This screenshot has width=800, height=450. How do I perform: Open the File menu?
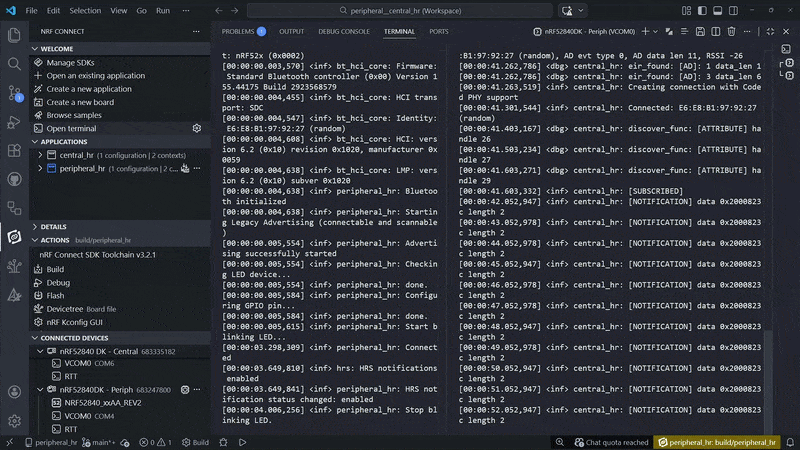[31, 11]
